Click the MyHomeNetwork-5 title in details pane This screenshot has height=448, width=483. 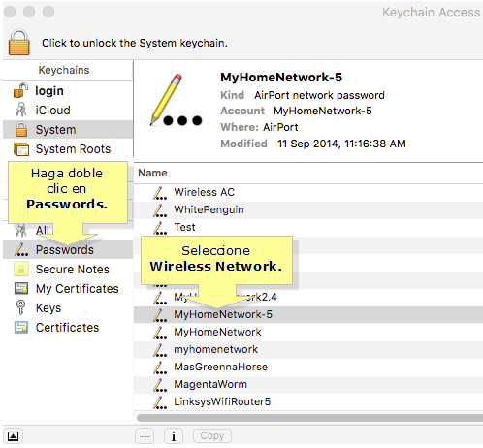pos(281,78)
